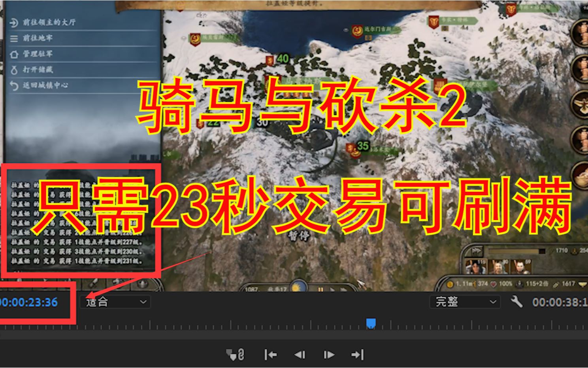Select 前往地牢 menu option

pos(38,38)
